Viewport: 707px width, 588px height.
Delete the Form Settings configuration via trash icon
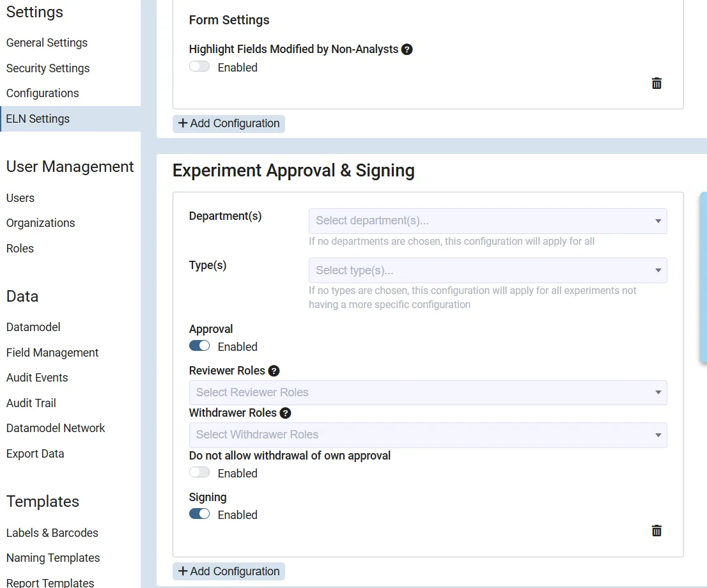pos(656,83)
